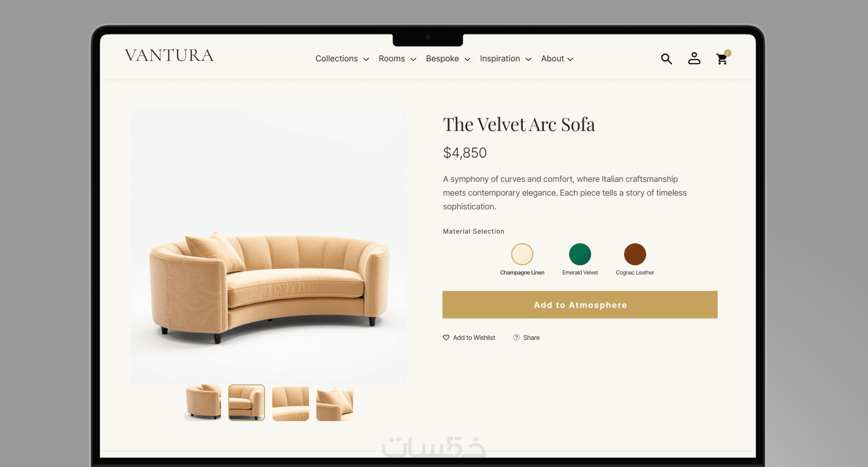868x467 pixels.
Task: Click the Add to Atmosphere button
Action: click(579, 305)
